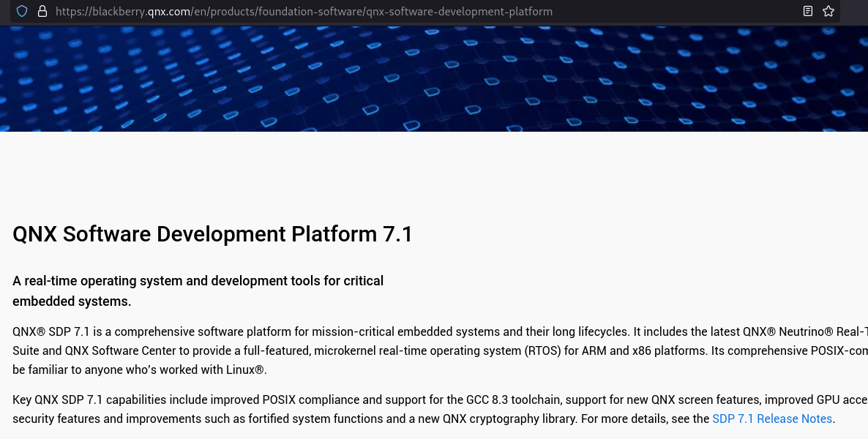This screenshot has width=868, height=439.
Task: Open the bookmark editing popup via the star
Action: point(828,11)
